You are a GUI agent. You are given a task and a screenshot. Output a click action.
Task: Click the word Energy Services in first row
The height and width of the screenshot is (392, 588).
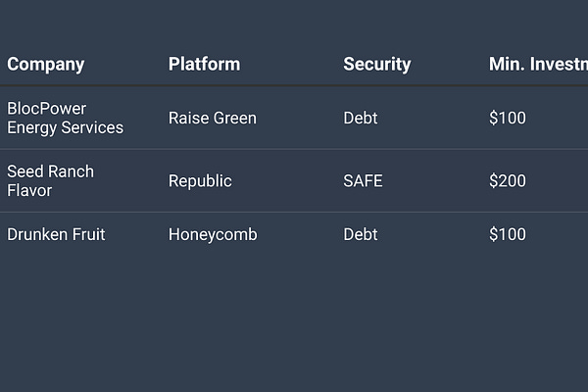66,128
